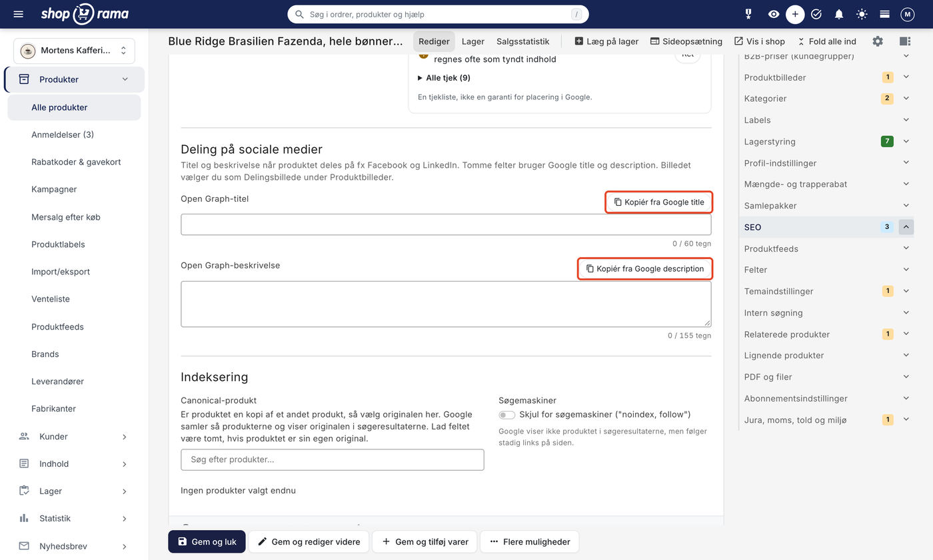Click Gem og tilføj varer

pyautogui.click(x=425, y=542)
